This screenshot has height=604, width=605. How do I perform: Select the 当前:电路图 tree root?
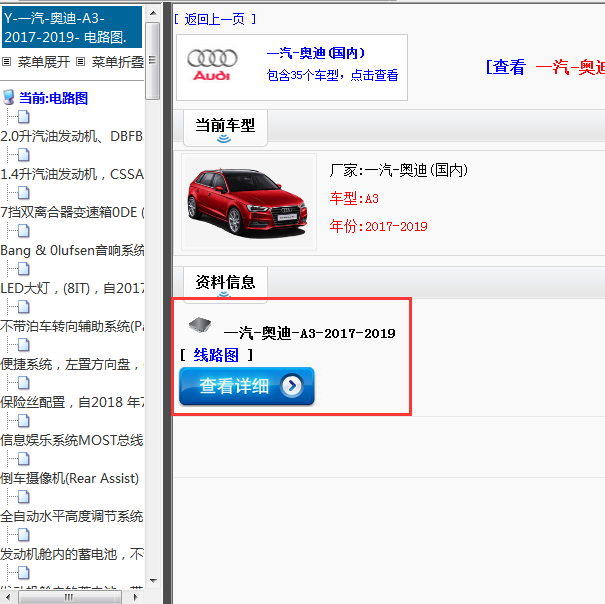[53, 98]
